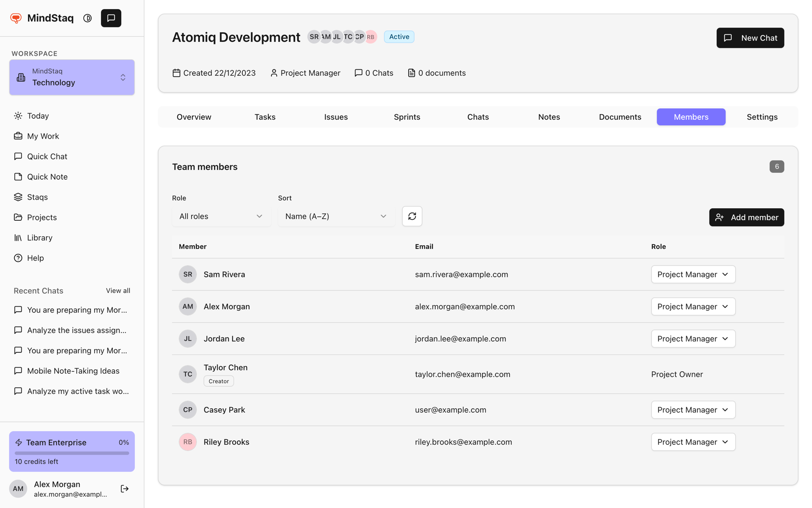Open the Library page
812x508 pixels.
tap(72, 238)
